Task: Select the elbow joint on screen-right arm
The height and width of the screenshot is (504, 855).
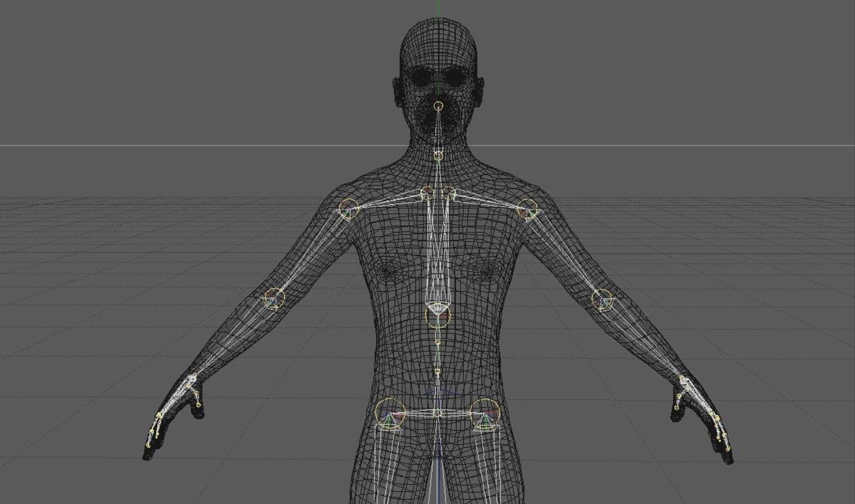Action: coord(602,299)
